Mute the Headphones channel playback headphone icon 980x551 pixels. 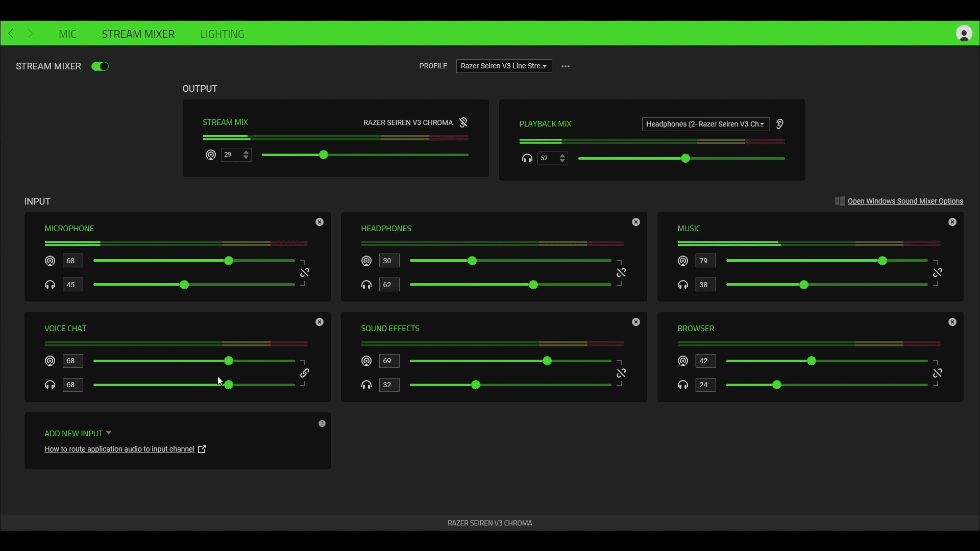click(x=366, y=285)
